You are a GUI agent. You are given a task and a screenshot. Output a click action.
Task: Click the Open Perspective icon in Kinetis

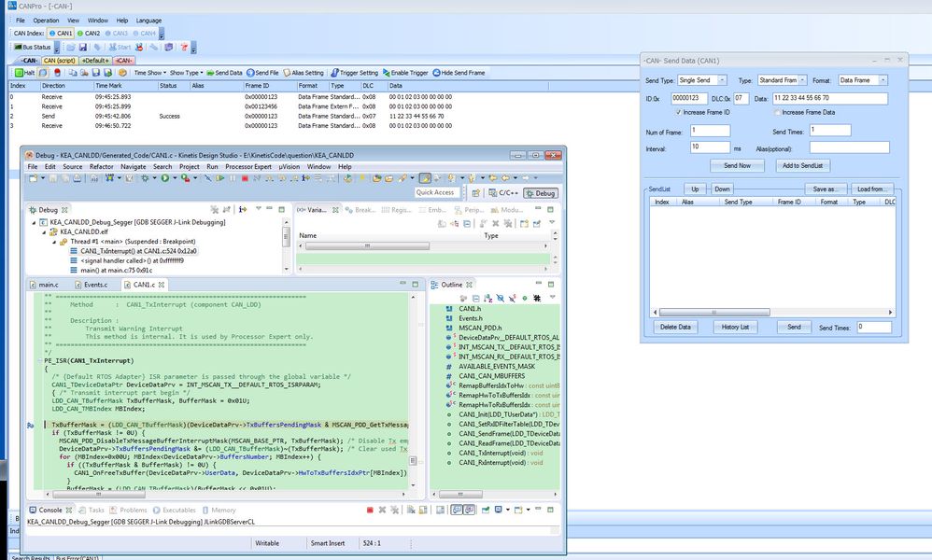pos(475,193)
